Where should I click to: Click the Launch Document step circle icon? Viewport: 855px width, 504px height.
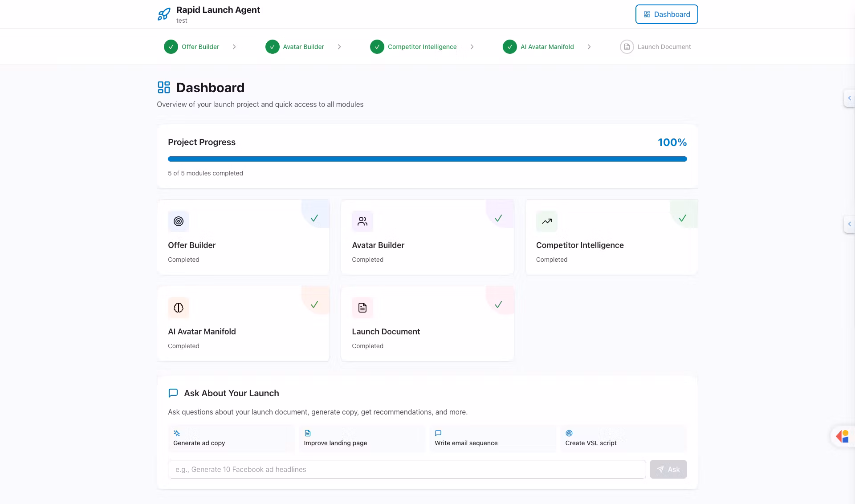click(x=627, y=47)
